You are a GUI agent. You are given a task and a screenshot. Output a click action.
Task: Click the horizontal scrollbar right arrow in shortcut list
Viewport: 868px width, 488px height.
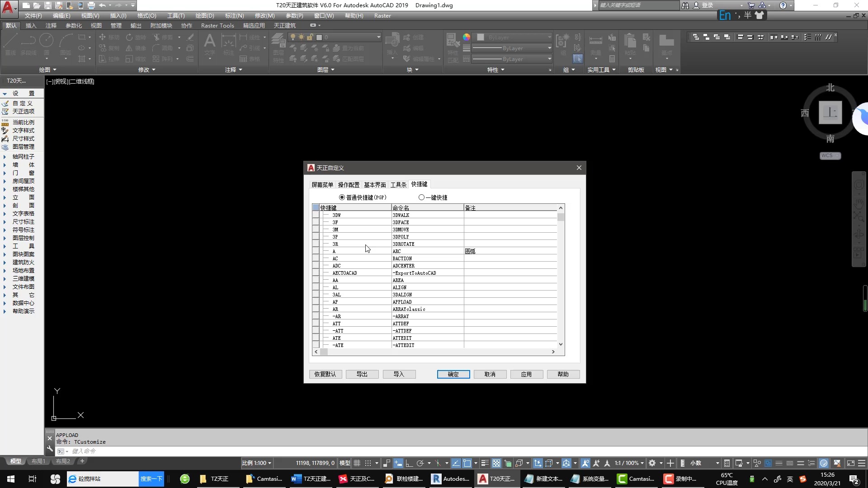point(553,352)
